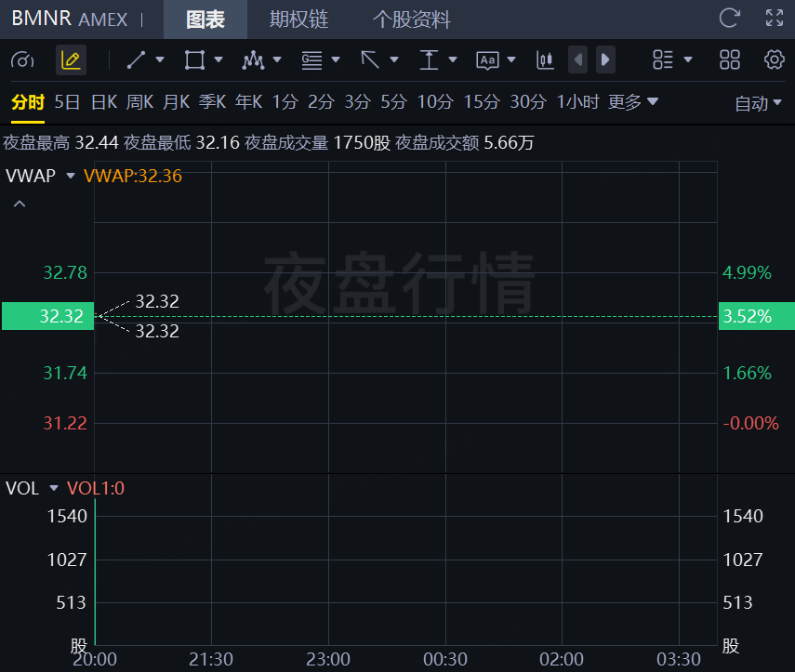795x672 pixels.
Task: Expand the text tool dropdown arrow
Action: (511, 59)
